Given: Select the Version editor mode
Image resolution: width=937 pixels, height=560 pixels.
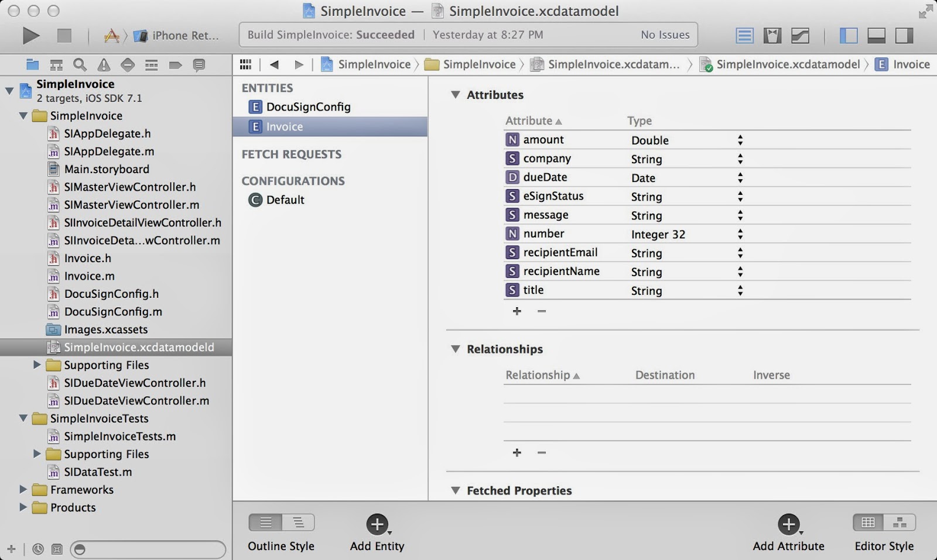Looking at the screenshot, I should pyautogui.click(x=800, y=36).
